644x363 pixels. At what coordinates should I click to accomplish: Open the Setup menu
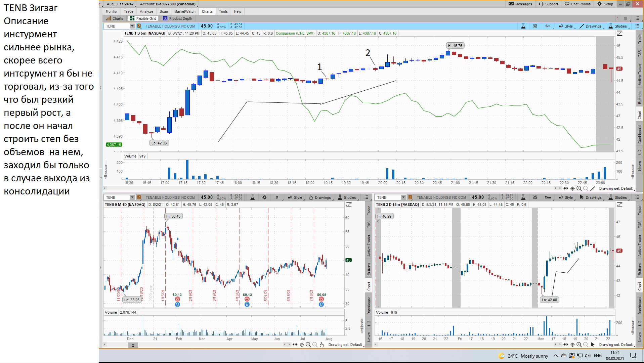[x=605, y=4]
